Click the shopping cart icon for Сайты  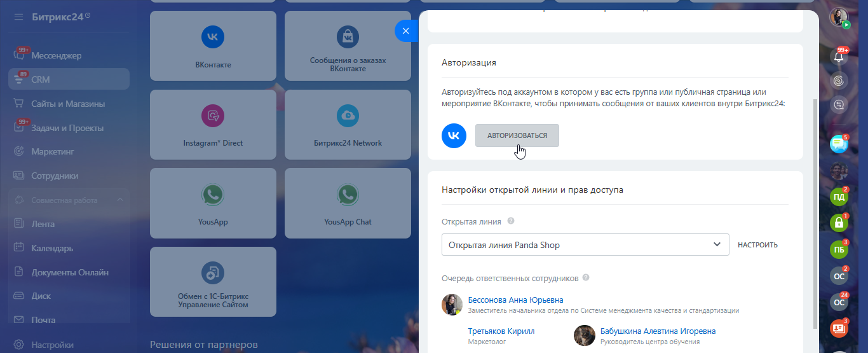19,104
